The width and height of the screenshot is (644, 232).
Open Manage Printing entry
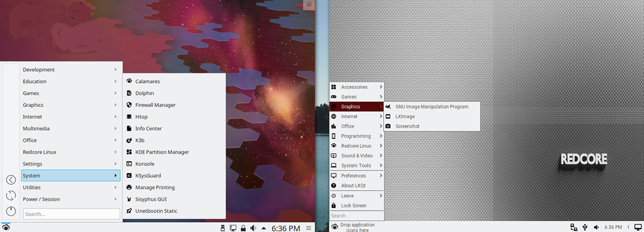click(x=174, y=188)
